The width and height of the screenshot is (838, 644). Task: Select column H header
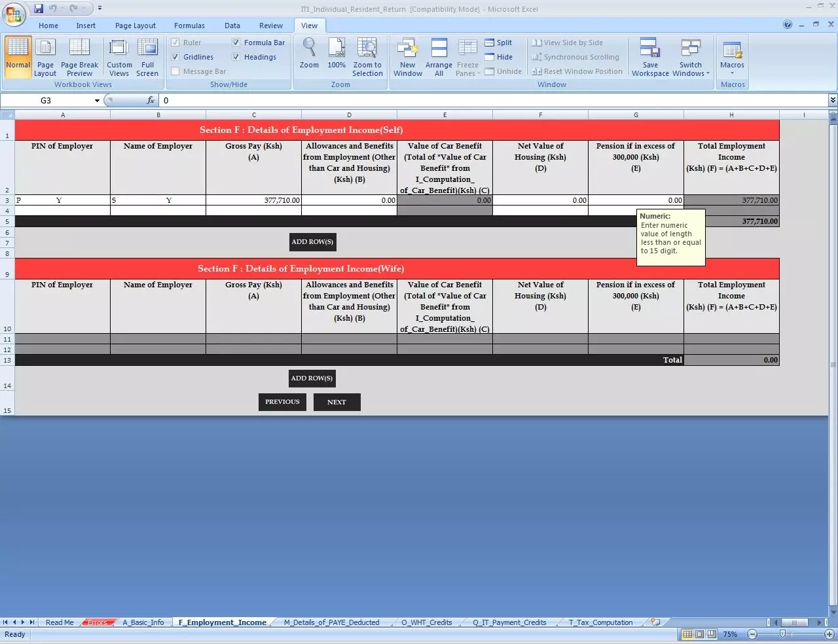click(731, 115)
